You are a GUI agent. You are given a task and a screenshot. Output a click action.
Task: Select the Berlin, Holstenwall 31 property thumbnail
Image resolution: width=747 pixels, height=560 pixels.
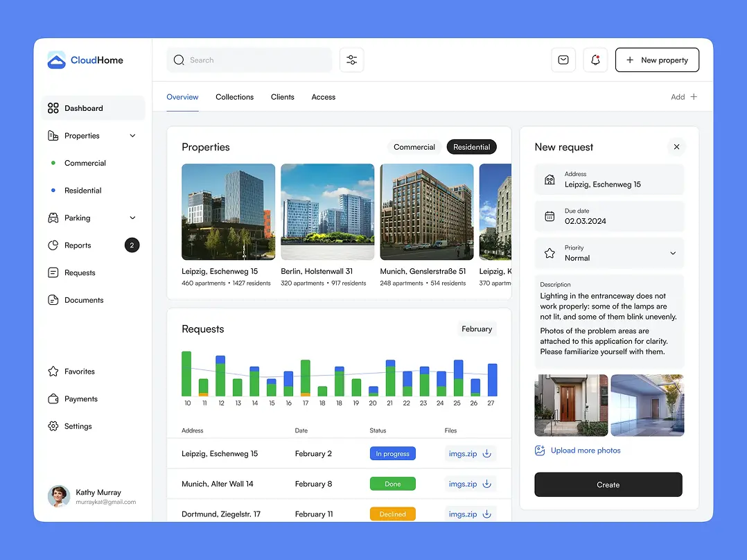pos(327,212)
